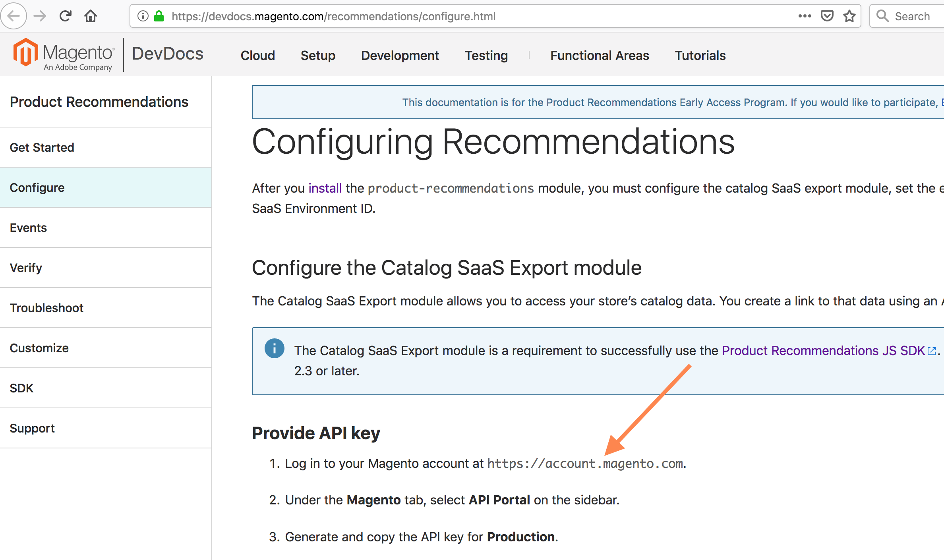Click the browser back arrow button
This screenshot has width=944, height=560.
[14, 16]
